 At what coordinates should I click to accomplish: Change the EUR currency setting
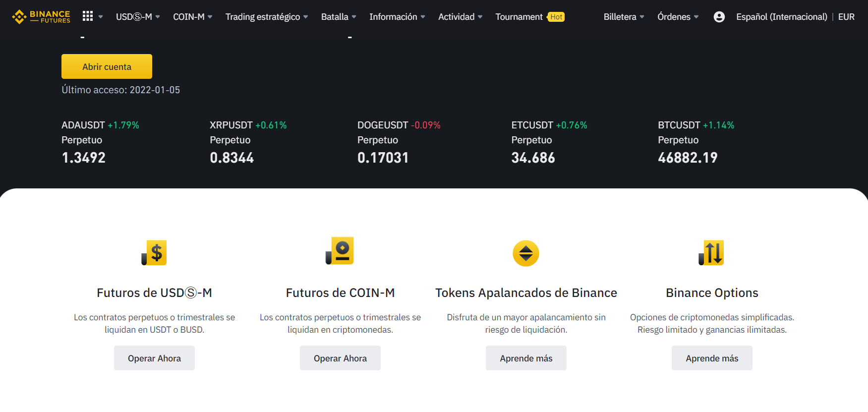[x=846, y=17]
